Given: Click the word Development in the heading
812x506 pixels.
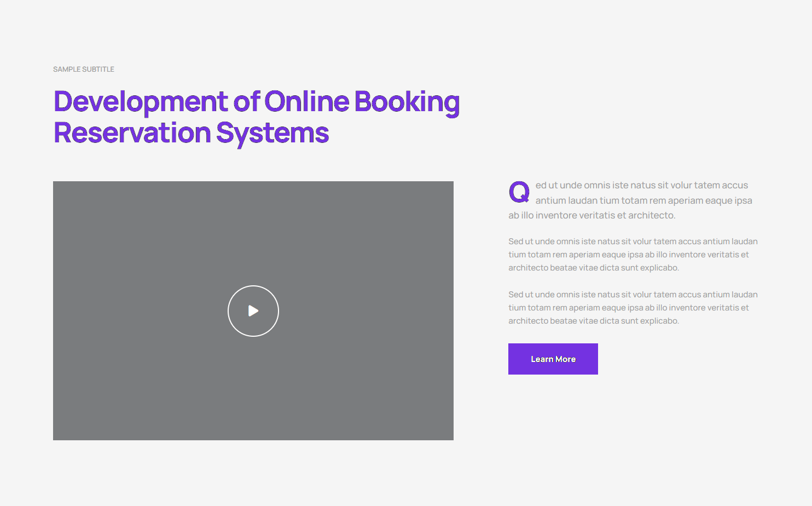Looking at the screenshot, I should 141,102.
